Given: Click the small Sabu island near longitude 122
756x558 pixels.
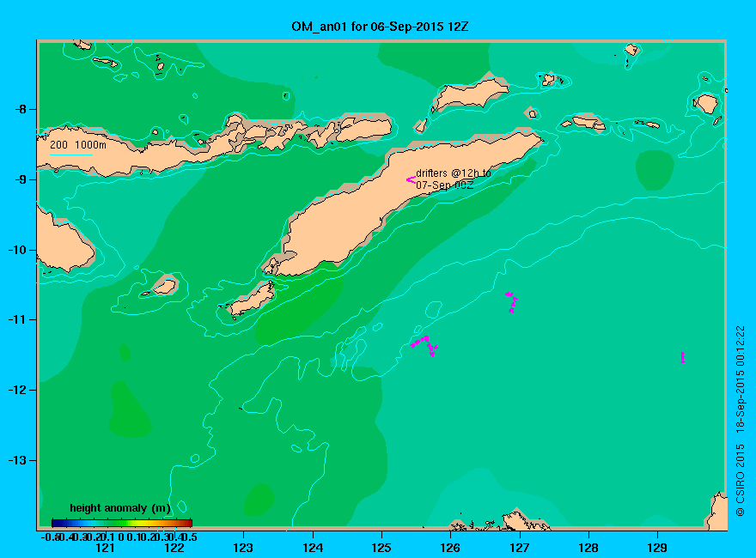Looking at the screenshot, I should coord(165,287).
